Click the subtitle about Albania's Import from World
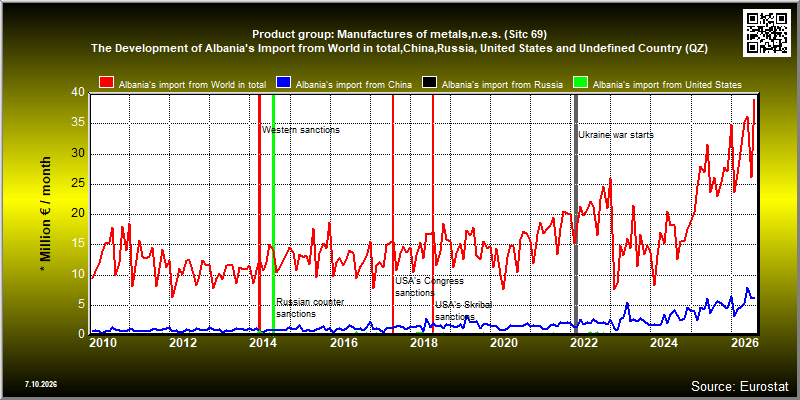This screenshot has height=400, width=800. click(x=399, y=48)
